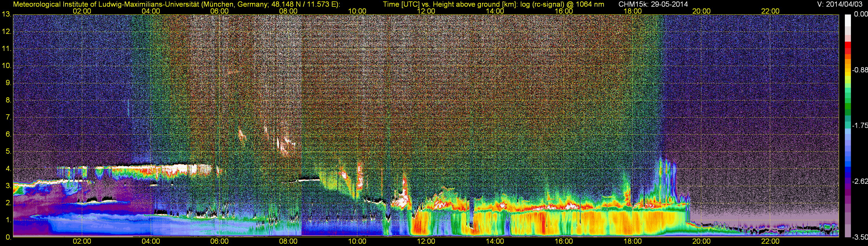Click the '12:00' label on the top time axis
Image resolution: width=868 pixels, height=246 pixels.
tap(426, 11)
